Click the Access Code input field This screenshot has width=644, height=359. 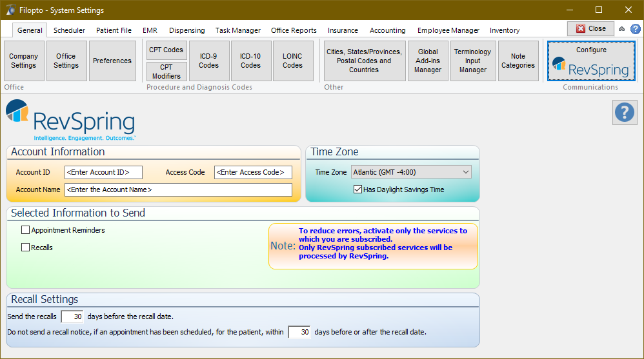[253, 172]
